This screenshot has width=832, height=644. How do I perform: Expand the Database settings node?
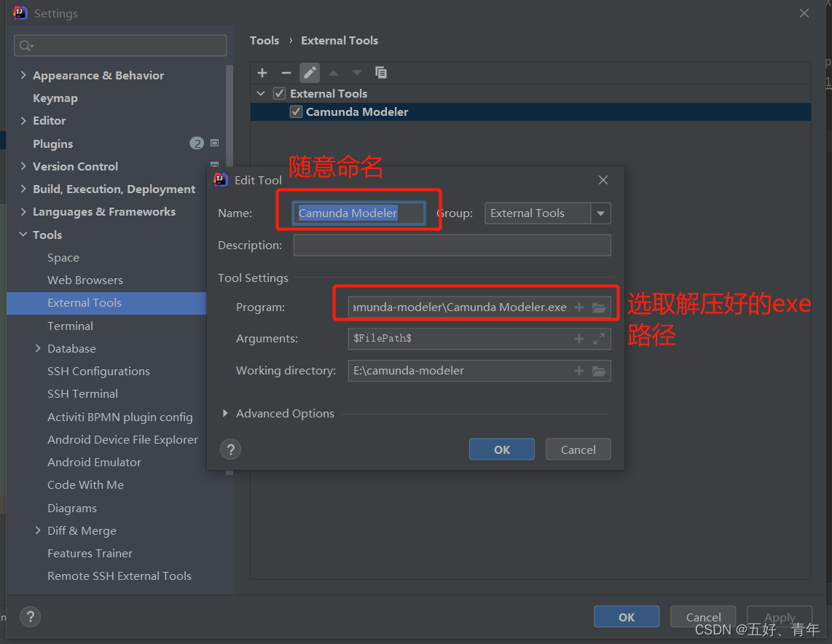coord(38,348)
